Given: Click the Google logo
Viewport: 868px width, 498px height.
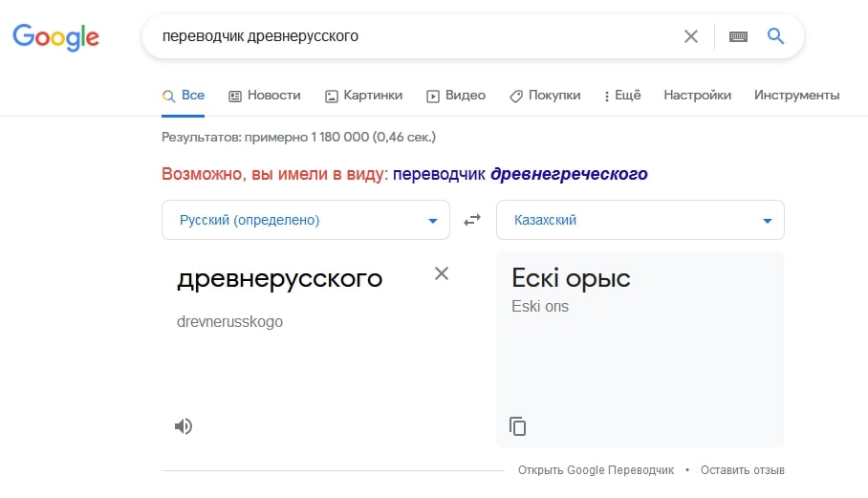Looking at the screenshot, I should [x=55, y=37].
